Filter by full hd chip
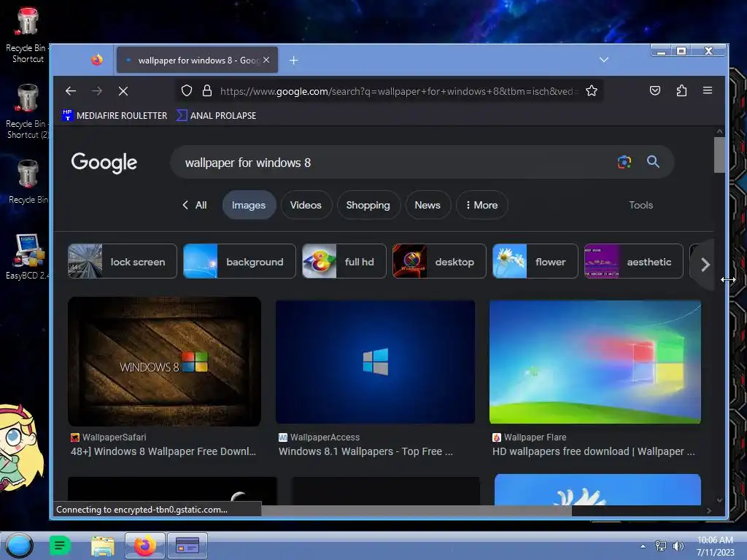 pyautogui.click(x=344, y=262)
